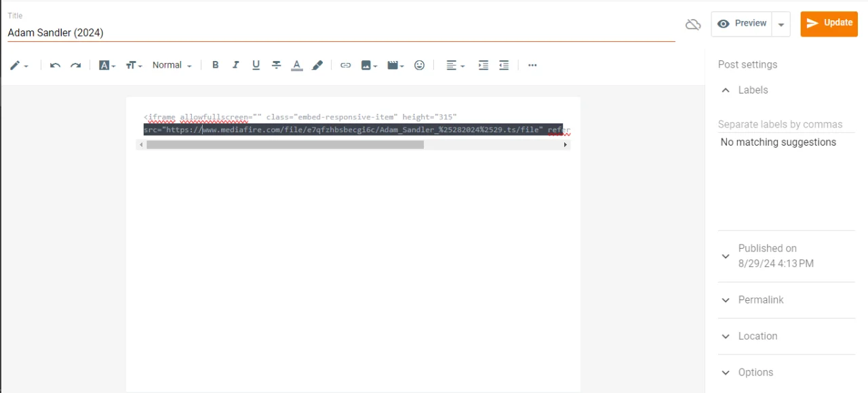Increase paragraph indent
The image size is (868, 393).
pyautogui.click(x=484, y=65)
